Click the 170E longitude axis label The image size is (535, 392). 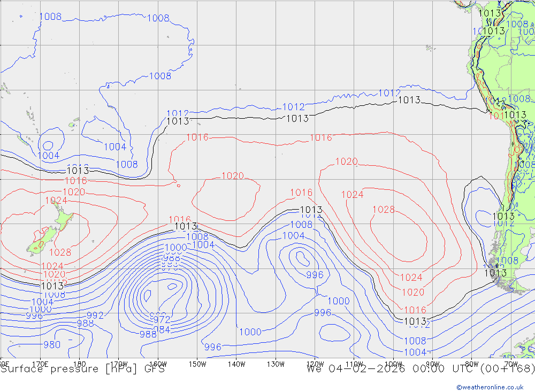[40, 364]
